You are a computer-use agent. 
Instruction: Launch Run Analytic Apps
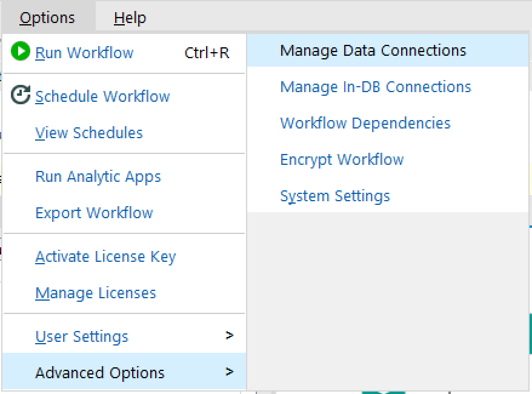pyautogui.click(x=98, y=176)
